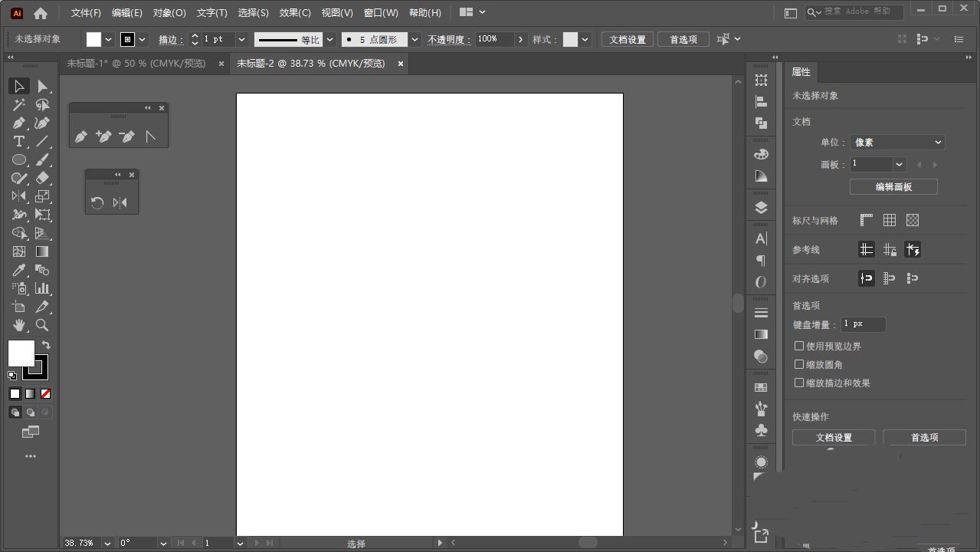
Task: Select the Zoom magnifier tool
Action: pos(43,325)
